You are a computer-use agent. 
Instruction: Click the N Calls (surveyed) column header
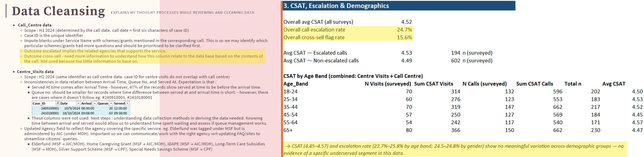485,84
